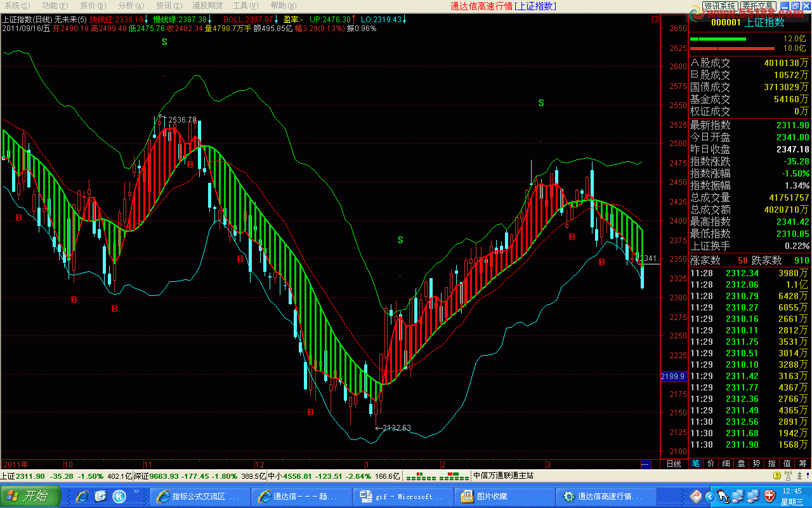Switch to the 盘 tab
Screen dimensions: 812x508
tap(741, 464)
